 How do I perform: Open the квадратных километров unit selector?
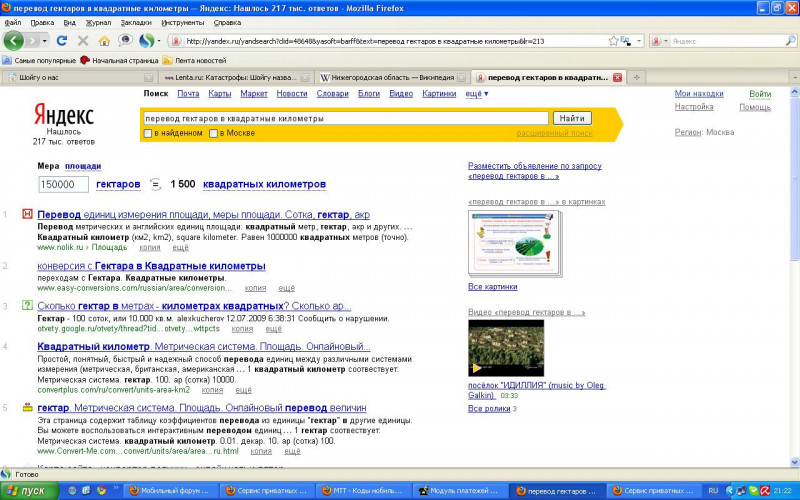[x=264, y=185]
